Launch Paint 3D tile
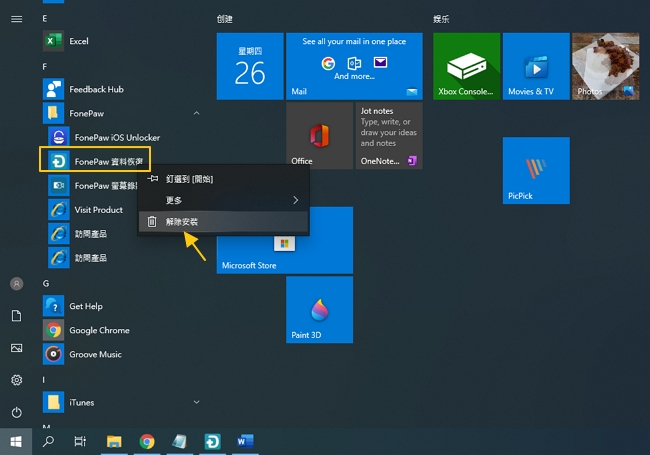Image resolution: width=650 pixels, height=455 pixels. tap(319, 310)
